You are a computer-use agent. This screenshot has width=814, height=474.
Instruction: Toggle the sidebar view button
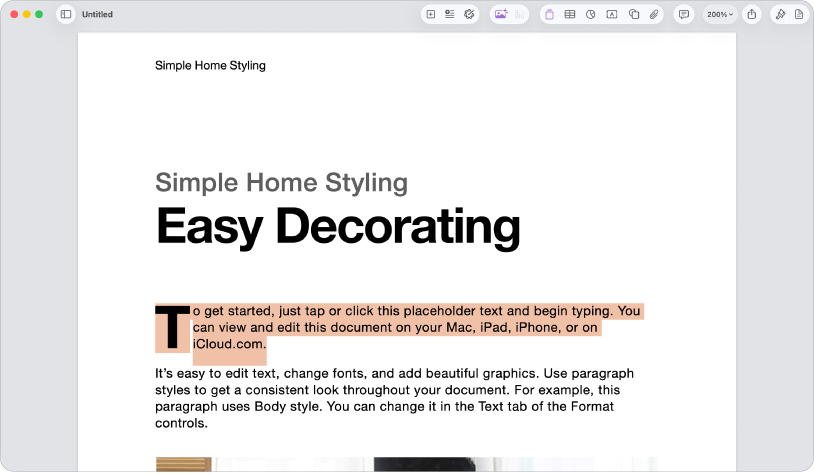pyautogui.click(x=66, y=15)
